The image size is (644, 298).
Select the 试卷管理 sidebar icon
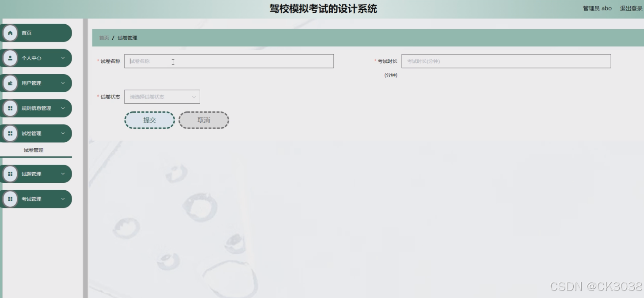10,133
